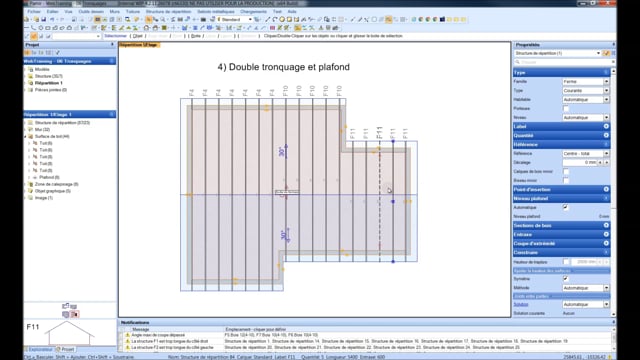Click the save (floppy disk) toolbar icon

(x=43, y=20)
